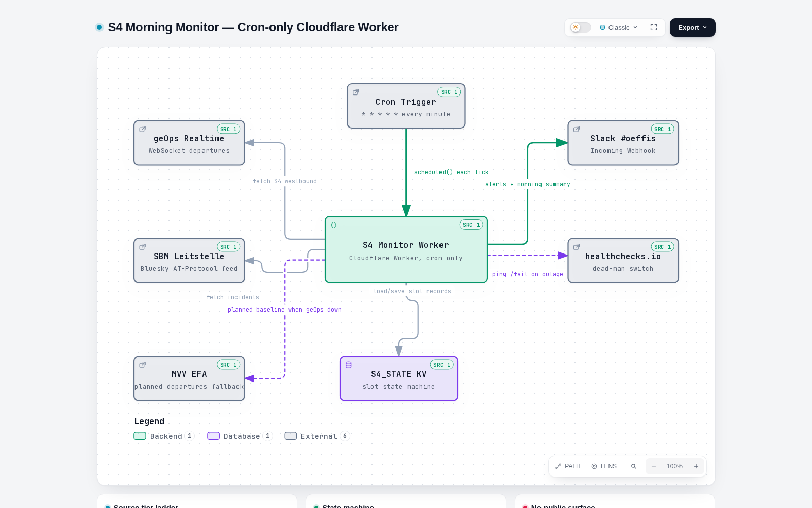
Task: Open the SRC 1 badge on S4 Monitor Worker
Action: coord(471,225)
